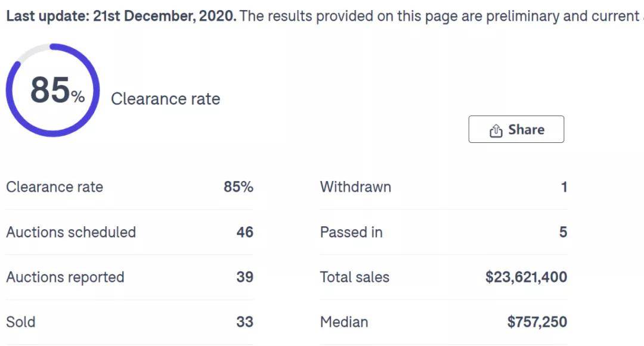Select the large Clearance rate heading beside the ring
Screen dimensions: 644x346
[165, 99]
